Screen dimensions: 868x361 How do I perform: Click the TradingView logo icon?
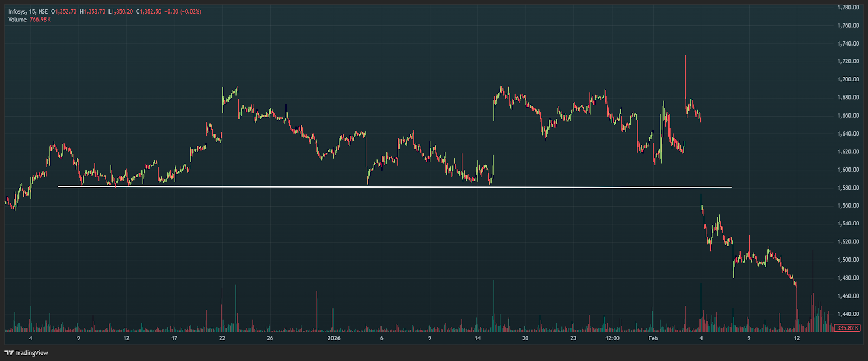pyautogui.click(x=9, y=353)
